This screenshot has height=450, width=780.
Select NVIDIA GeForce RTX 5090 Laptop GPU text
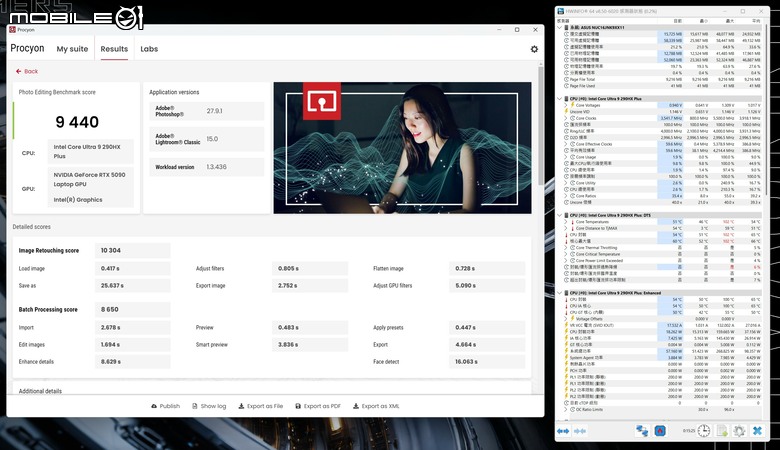(90, 180)
